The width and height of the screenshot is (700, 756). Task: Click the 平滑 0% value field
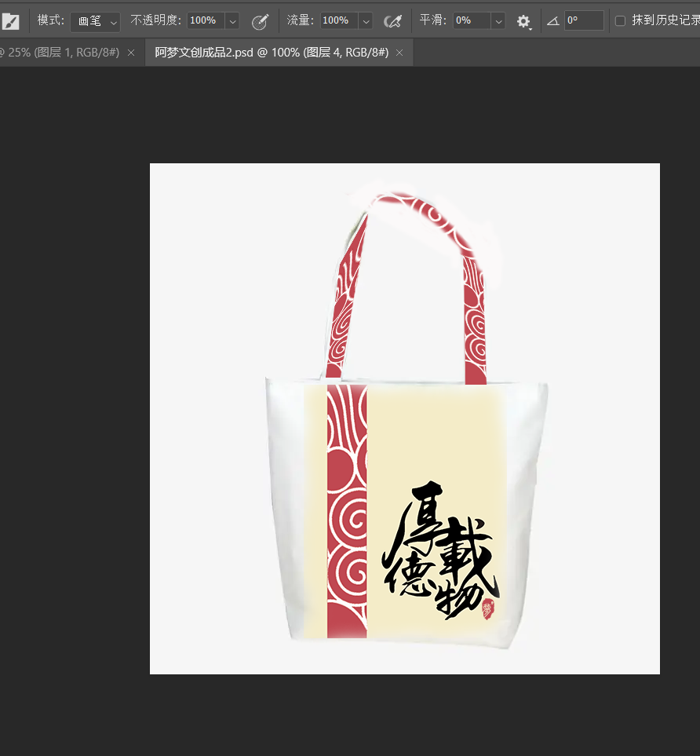pos(472,20)
